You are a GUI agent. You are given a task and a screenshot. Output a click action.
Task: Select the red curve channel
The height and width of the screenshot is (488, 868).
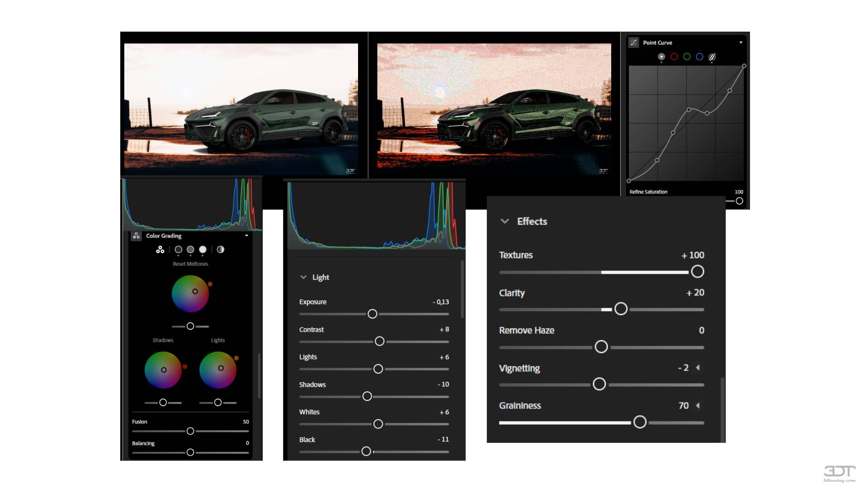674,56
